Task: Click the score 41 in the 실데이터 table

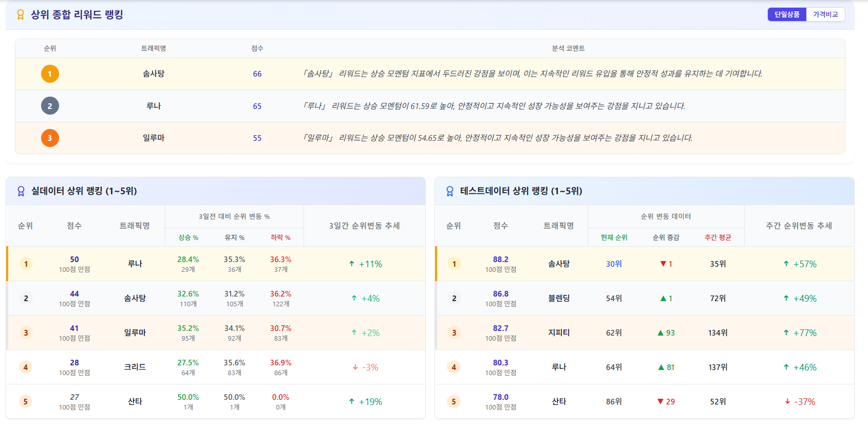Action: click(74, 328)
